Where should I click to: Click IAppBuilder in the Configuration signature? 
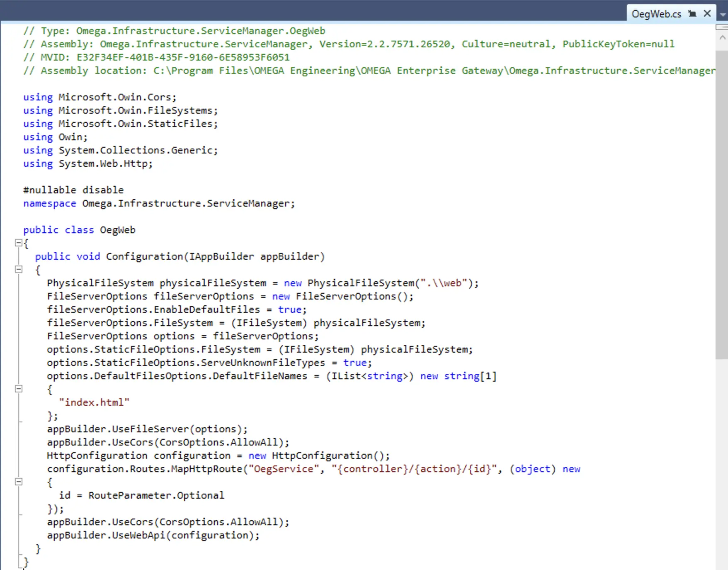(221, 256)
